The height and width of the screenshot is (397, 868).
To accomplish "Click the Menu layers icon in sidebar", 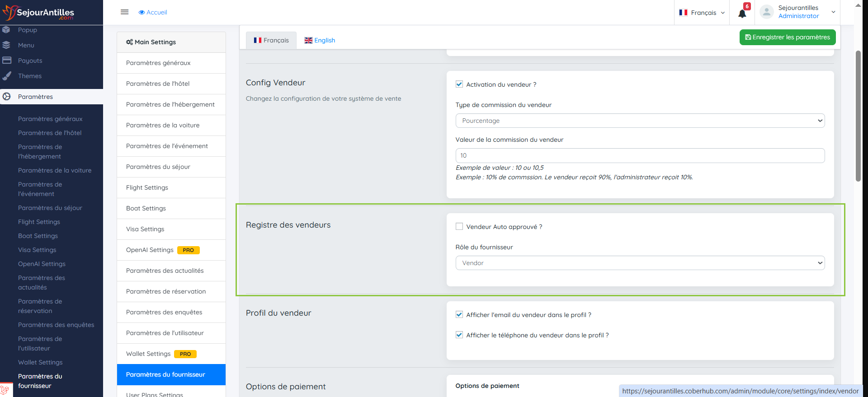I will coord(6,45).
